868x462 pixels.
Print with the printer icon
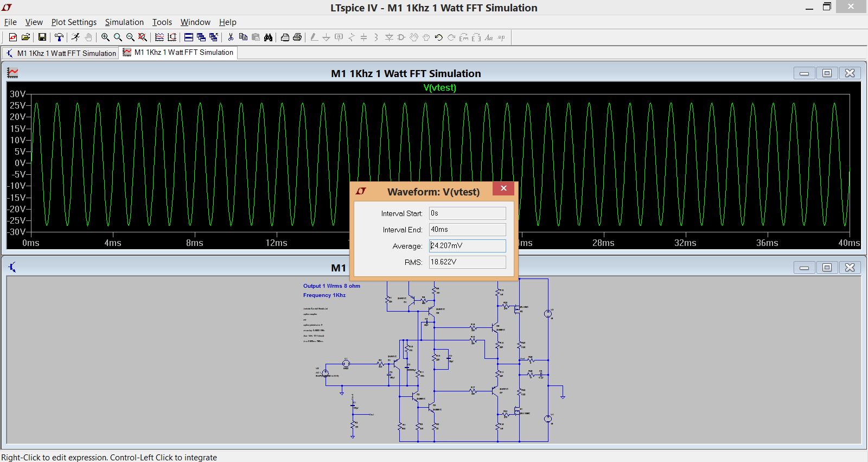point(297,37)
